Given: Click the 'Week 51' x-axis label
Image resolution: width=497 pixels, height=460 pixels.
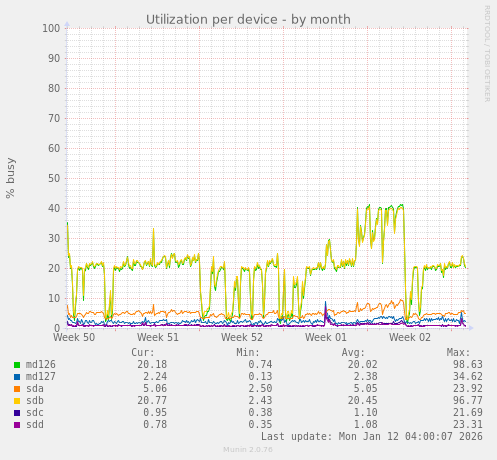Looking at the screenshot, I should click(158, 337).
